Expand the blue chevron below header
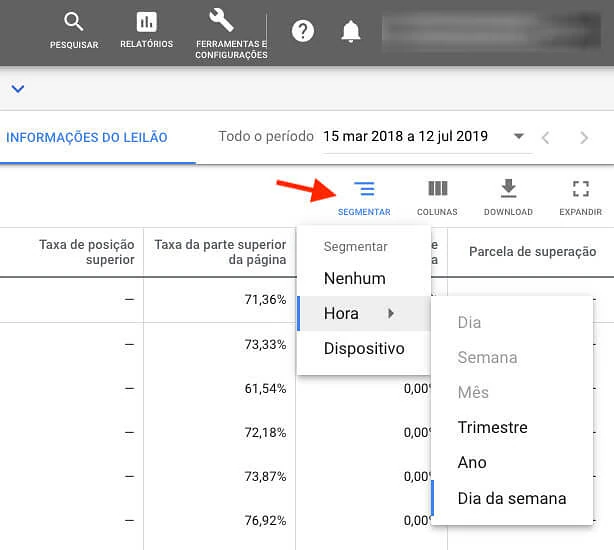Screen dimensions: 614x550 click(18, 89)
